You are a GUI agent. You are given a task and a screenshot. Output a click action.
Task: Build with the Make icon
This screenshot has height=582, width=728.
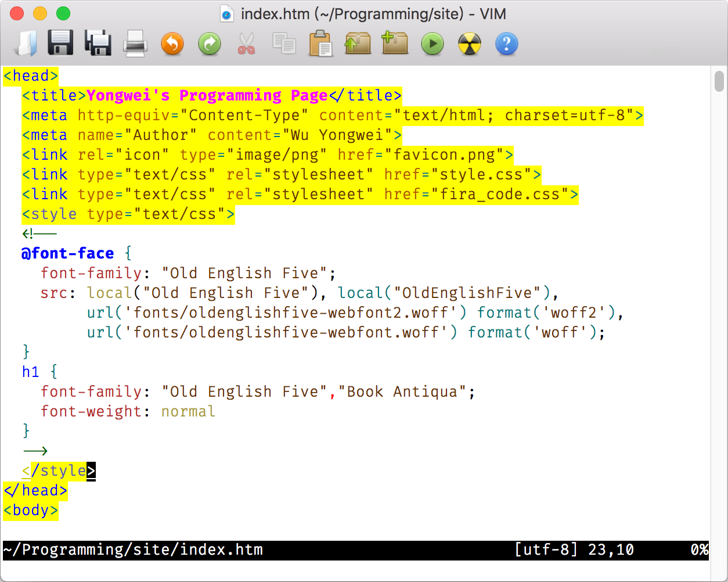[469, 44]
